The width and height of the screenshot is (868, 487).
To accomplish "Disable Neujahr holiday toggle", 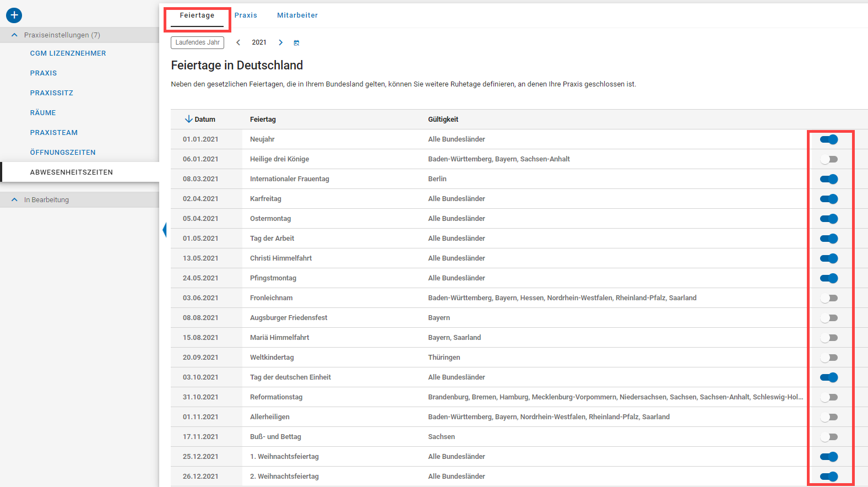I will [x=829, y=139].
